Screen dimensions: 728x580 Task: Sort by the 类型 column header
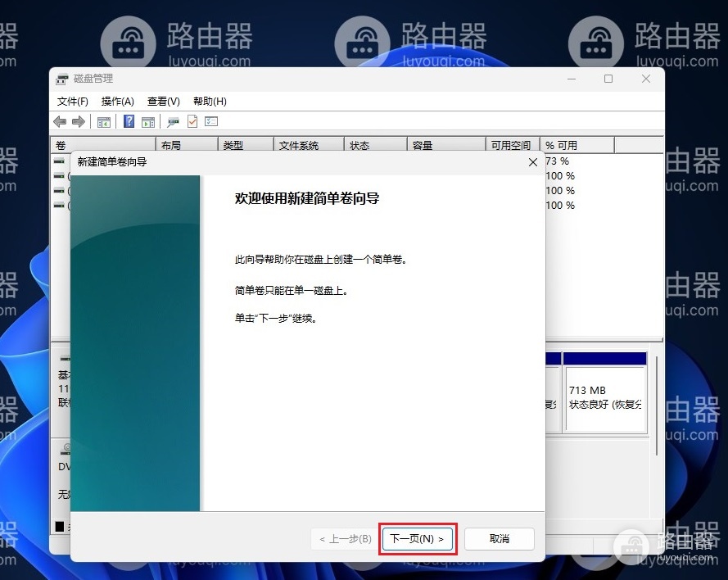[246, 145]
